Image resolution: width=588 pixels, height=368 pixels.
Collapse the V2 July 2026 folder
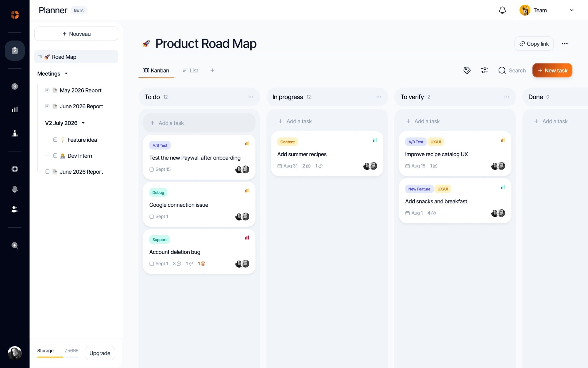83,123
